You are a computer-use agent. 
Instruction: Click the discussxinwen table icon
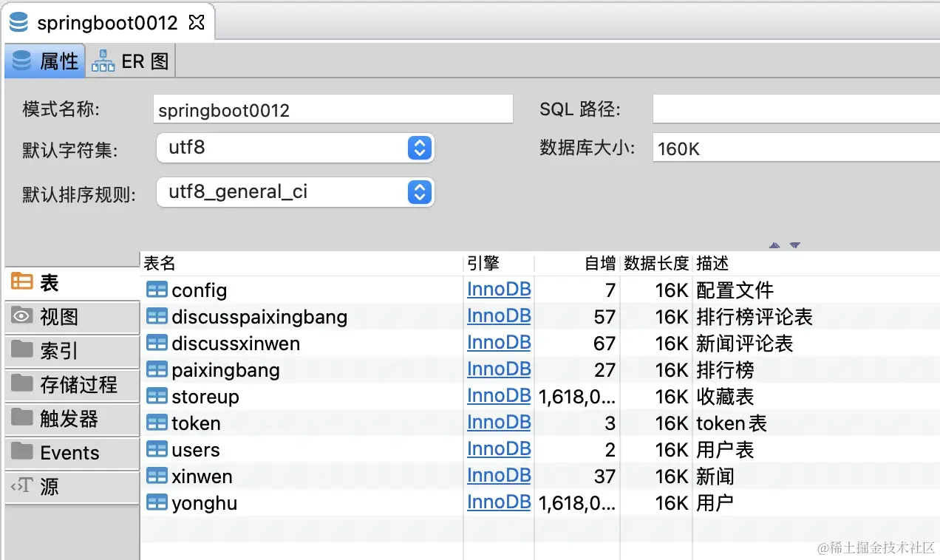click(x=157, y=344)
